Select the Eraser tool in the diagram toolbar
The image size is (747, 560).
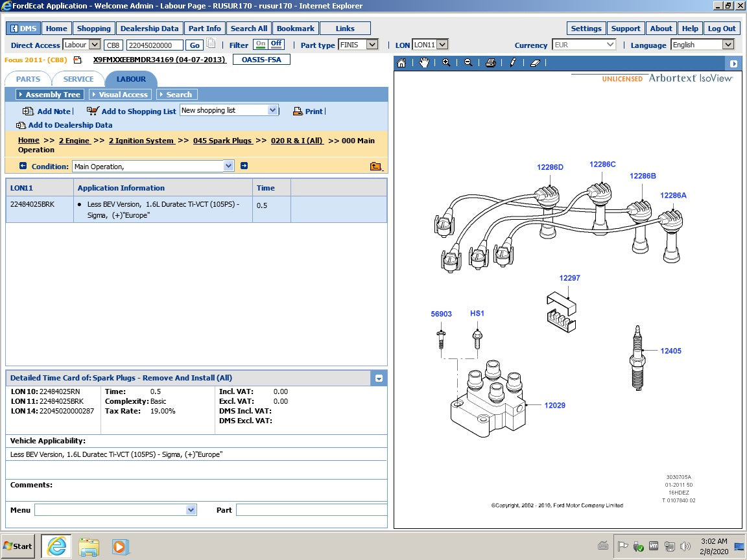tap(535, 63)
